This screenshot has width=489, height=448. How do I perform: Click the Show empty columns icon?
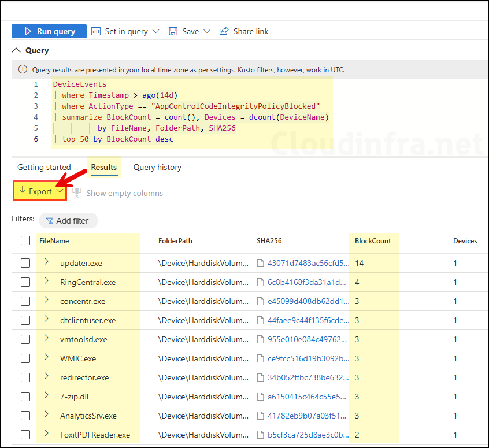click(x=77, y=192)
